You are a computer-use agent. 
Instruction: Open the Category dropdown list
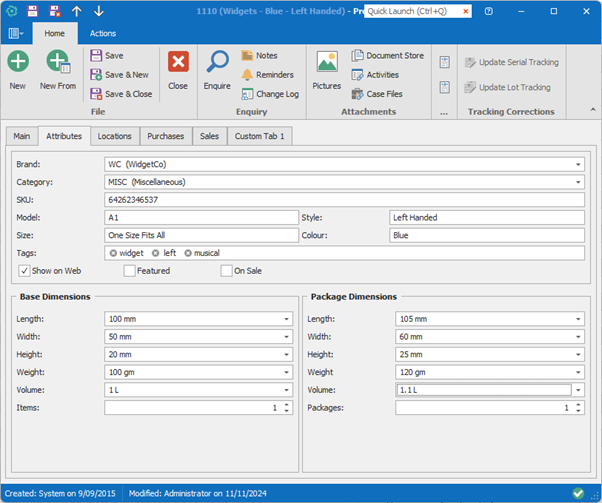pyautogui.click(x=578, y=182)
